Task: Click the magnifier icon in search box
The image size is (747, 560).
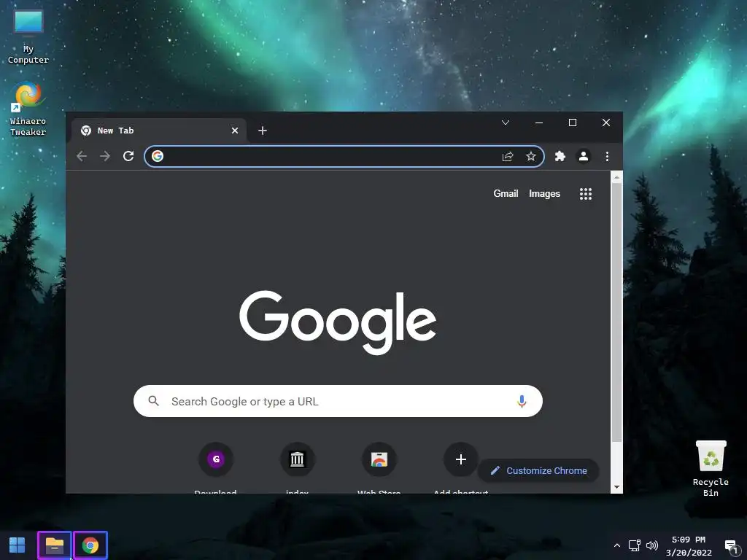Action: 153,401
